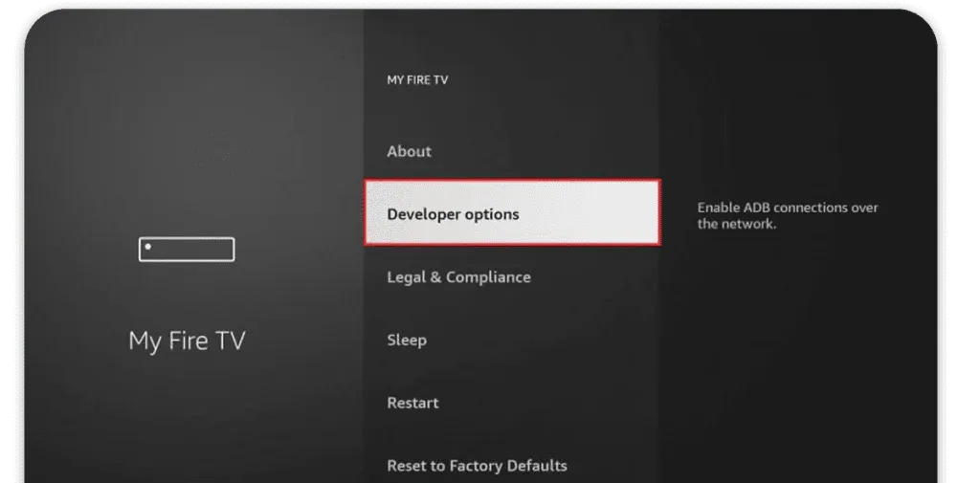980x483 pixels.
Task: Click the Fire TV device icon
Action: coord(187,250)
